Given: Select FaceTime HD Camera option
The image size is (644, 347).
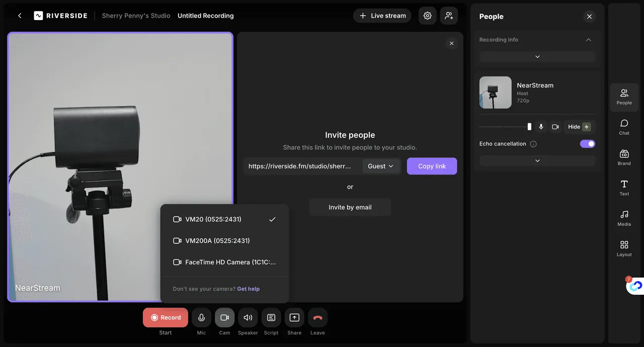Looking at the screenshot, I should [224, 263].
